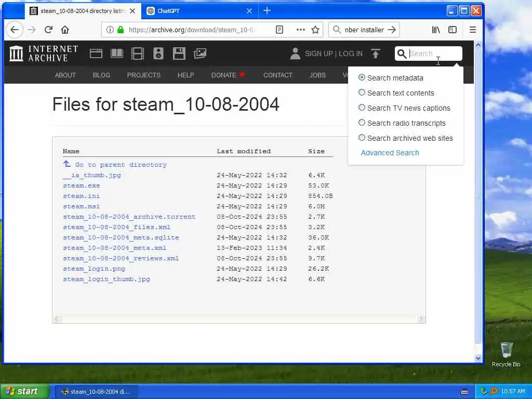Click the Internet Archive logo
Viewport: 532px width, 399px height.
44,54
